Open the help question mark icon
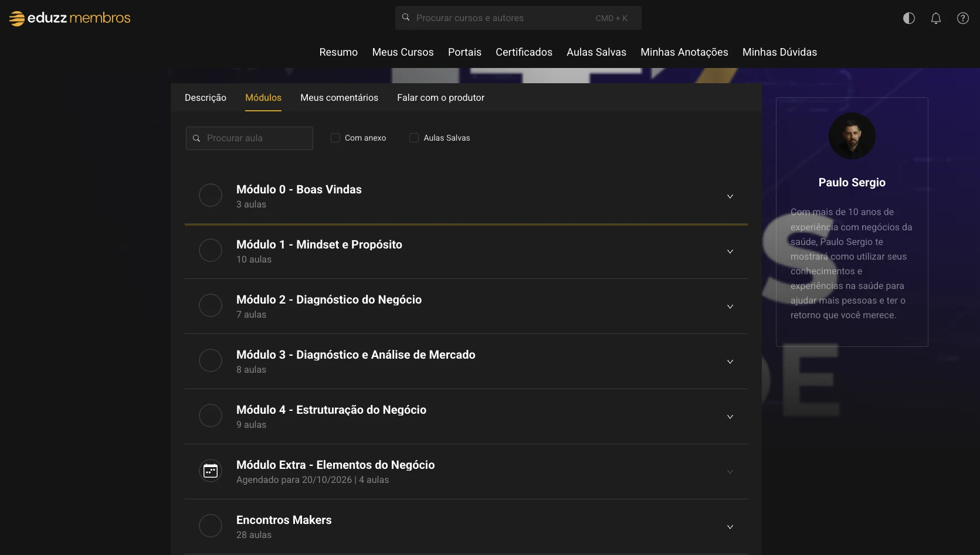Image resolution: width=980 pixels, height=555 pixels. (963, 18)
